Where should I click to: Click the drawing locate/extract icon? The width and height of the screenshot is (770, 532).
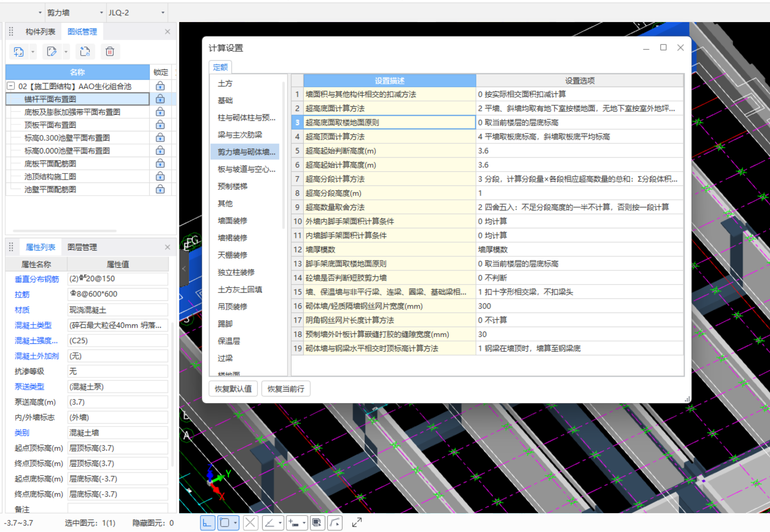85,52
